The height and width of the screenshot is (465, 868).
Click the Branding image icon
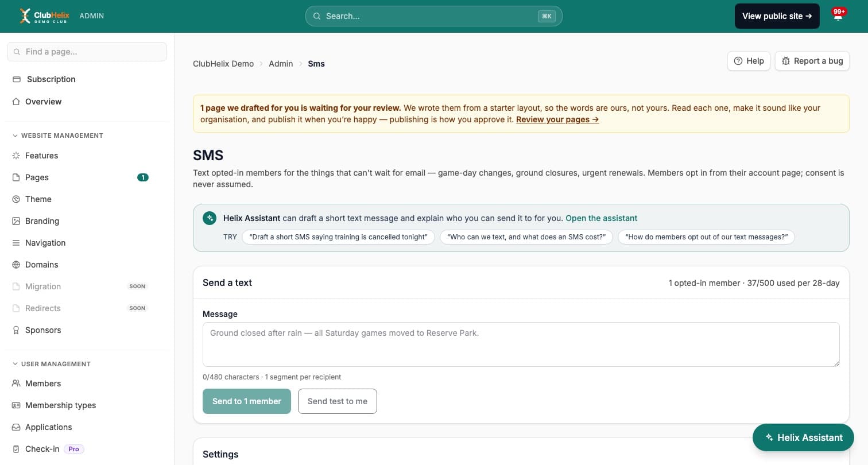pos(16,221)
